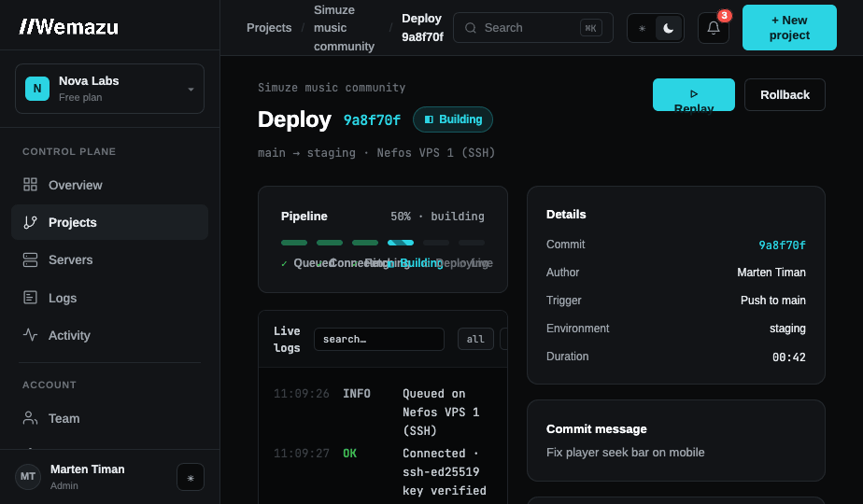The image size is (863, 504).
Task: Open the Team page
Action: [109, 418]
